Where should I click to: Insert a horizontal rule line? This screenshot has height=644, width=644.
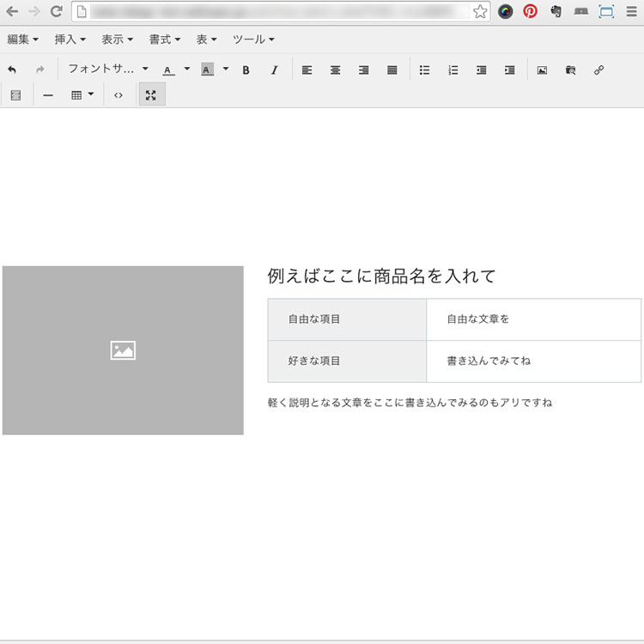click(x=48, y=95)
